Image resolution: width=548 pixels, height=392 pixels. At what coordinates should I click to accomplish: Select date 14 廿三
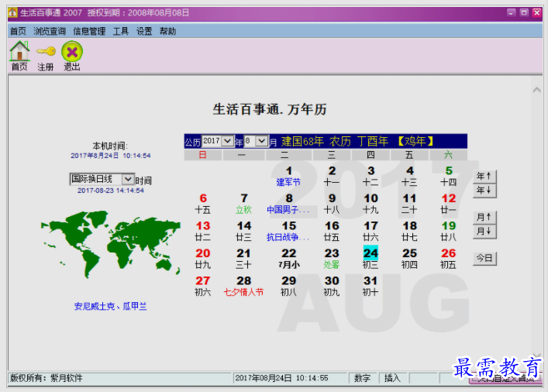(244, 231)
